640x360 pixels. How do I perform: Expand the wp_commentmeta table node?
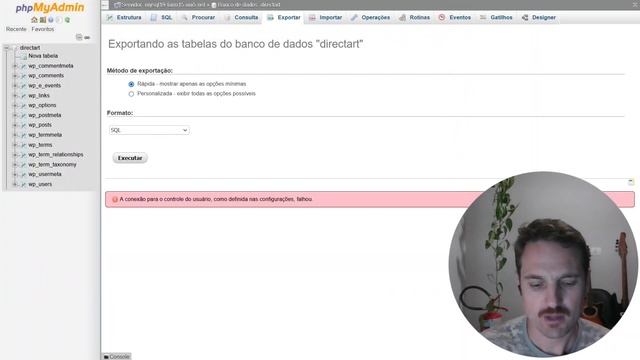click(x=15, y=66)
